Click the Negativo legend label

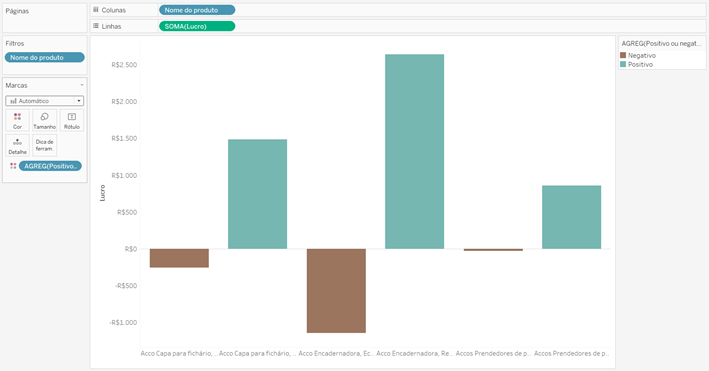click(x=642, y=55)
